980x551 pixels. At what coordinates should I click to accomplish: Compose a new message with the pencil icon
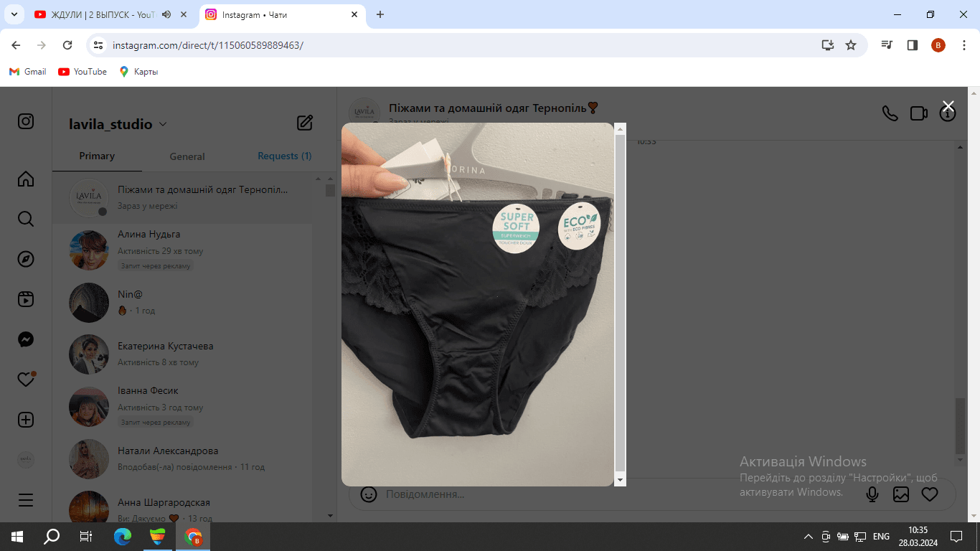point(305,123)
